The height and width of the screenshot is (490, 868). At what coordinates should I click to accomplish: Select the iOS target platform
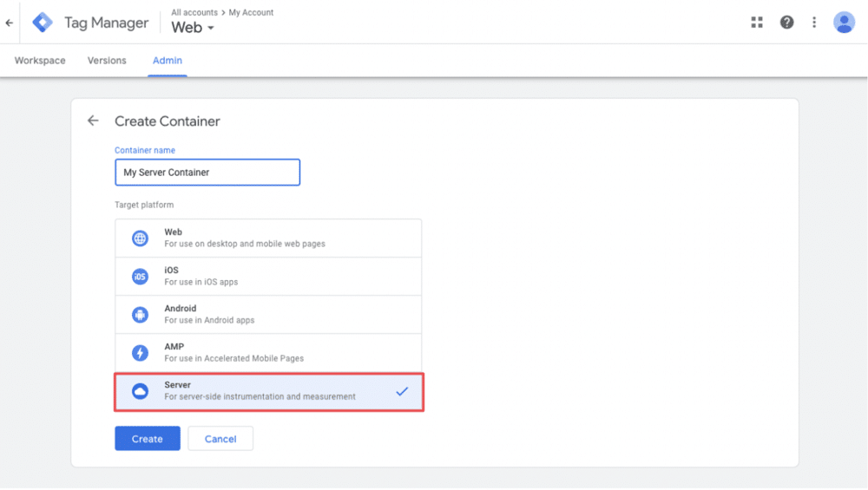click(268, 276)
